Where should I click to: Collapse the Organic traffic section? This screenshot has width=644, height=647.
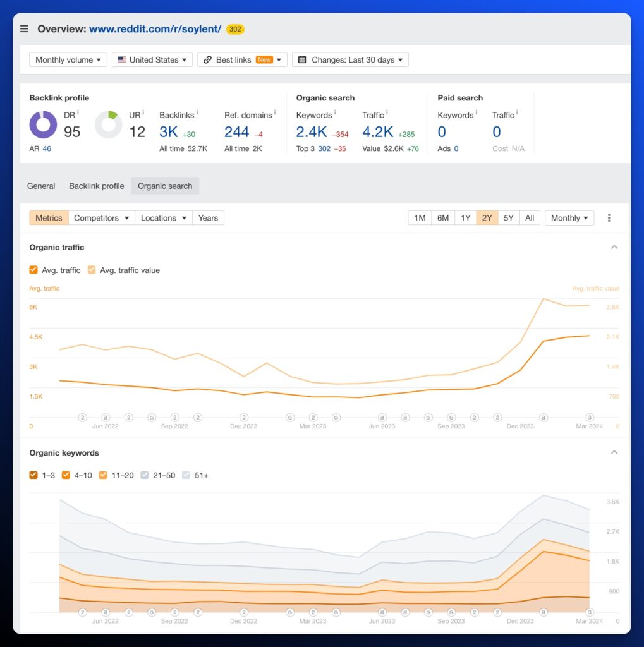click(x=614, y=247)
